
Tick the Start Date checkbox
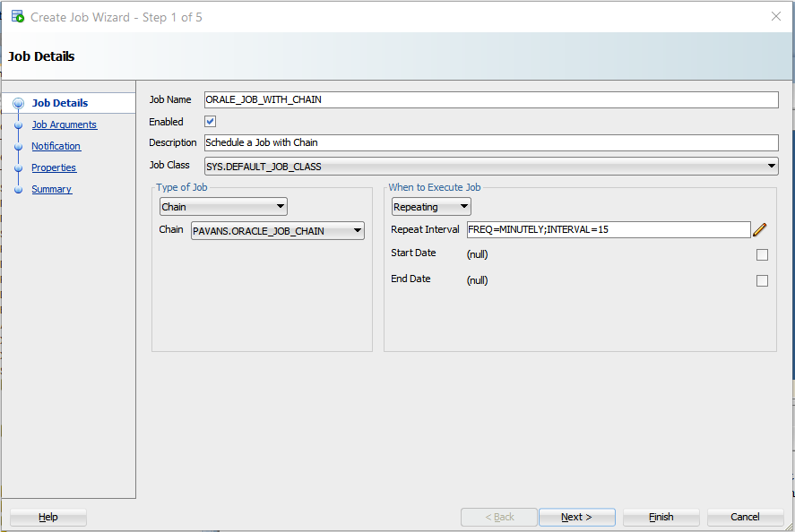[762, 254]
